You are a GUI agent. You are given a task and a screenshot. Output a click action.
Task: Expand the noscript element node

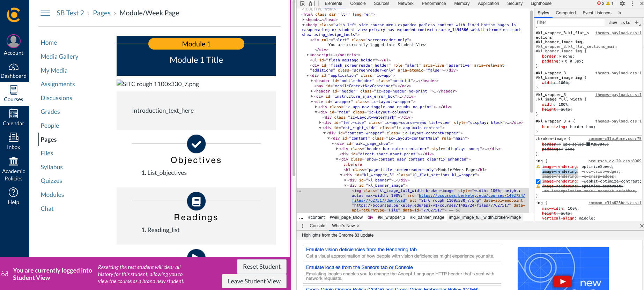click(308, 55)
